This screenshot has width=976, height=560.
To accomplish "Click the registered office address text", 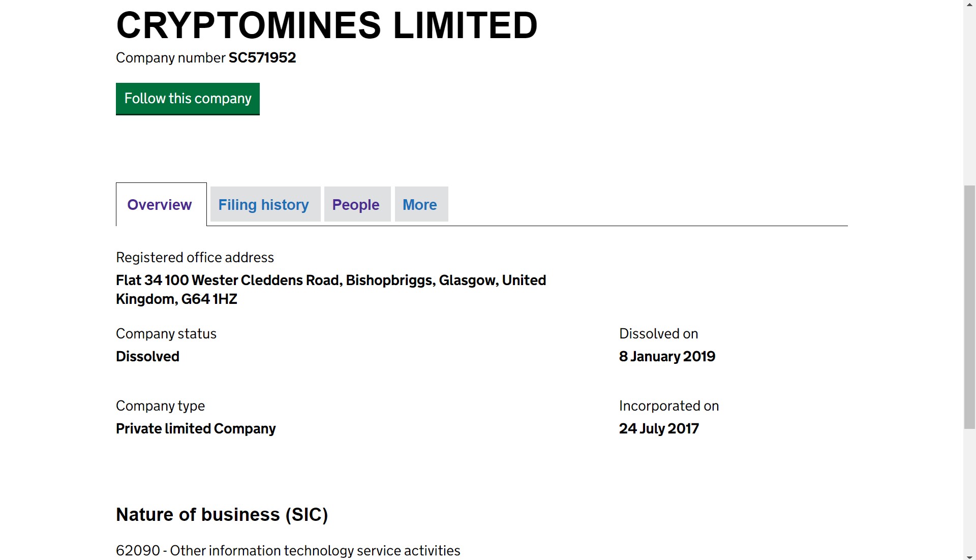I will pyautogui.click(x=330, y=289).
